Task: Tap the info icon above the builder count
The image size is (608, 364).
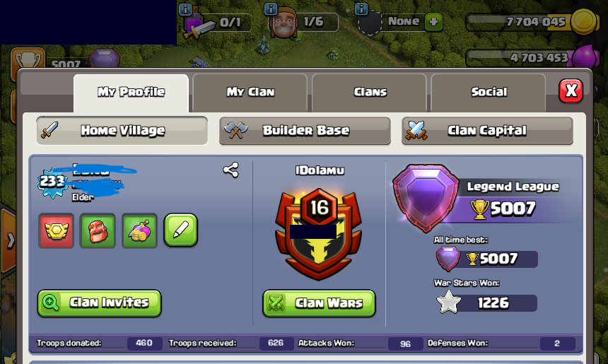Action: point(271,8)
